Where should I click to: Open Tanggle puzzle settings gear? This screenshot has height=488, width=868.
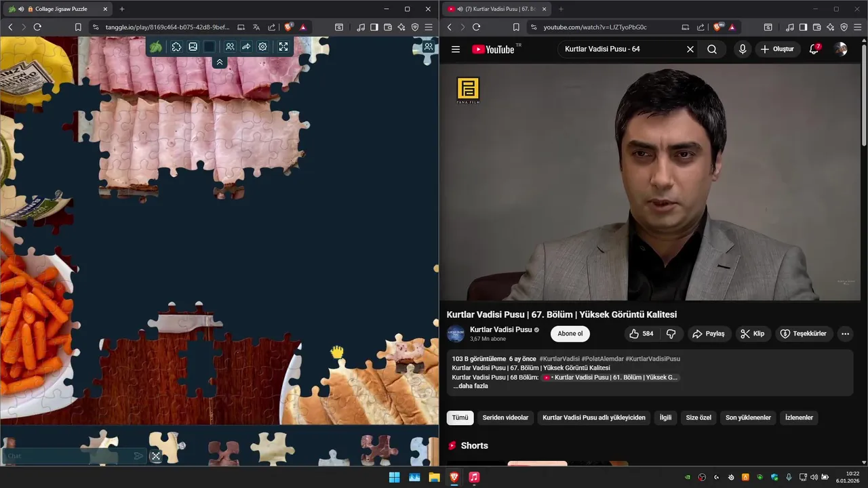[x=262, y=47]
